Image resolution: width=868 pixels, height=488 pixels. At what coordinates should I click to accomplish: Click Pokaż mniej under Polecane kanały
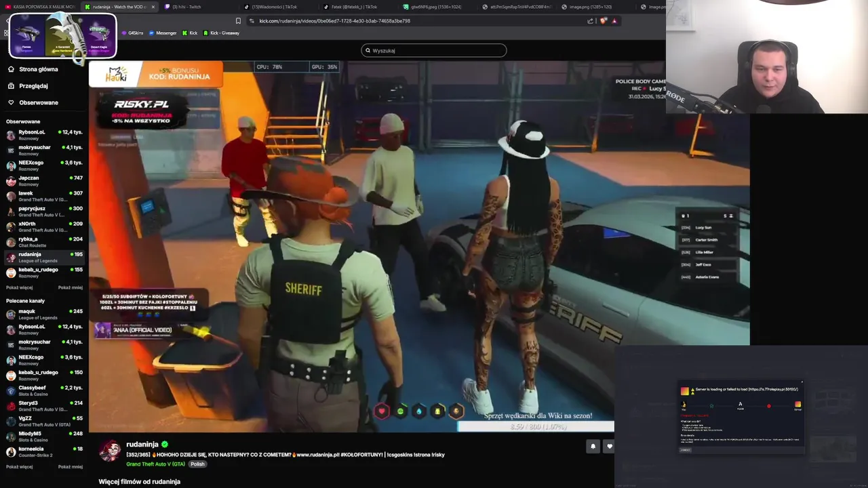[x=71, y=466]
